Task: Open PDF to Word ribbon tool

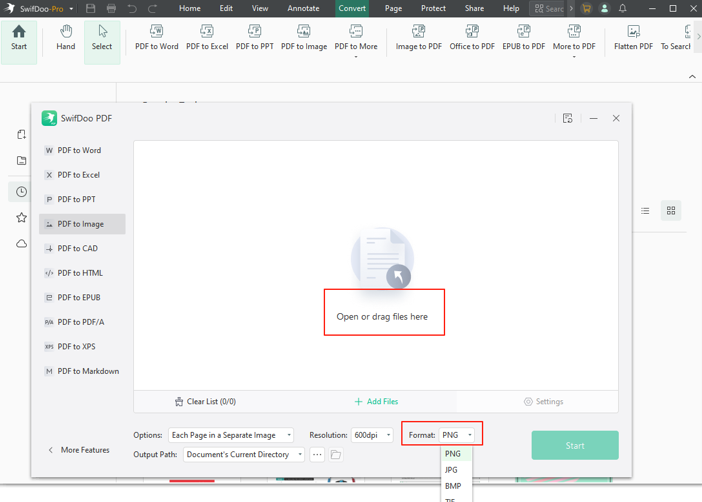Action: click(x=157, y=38)
